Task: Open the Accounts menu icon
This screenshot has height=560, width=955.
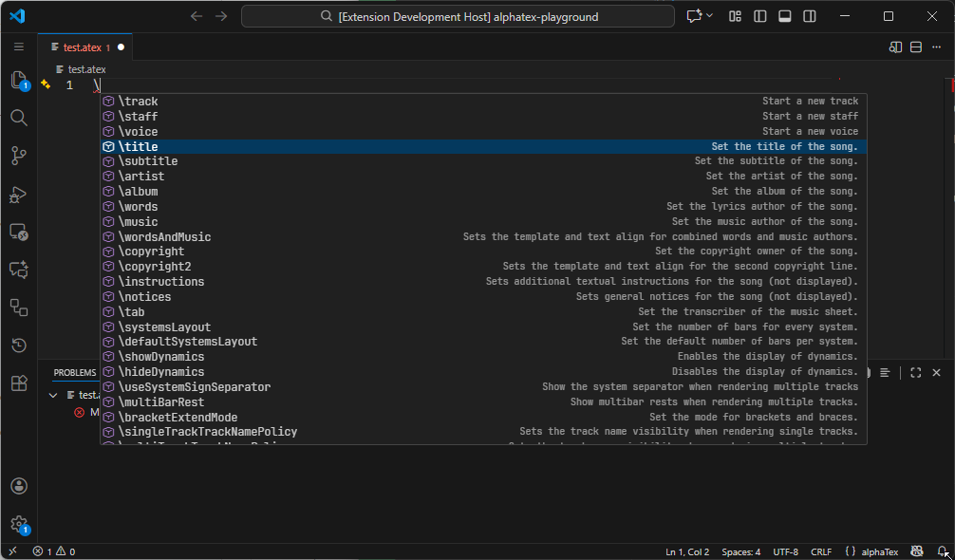Action: (x=19, y=486)
